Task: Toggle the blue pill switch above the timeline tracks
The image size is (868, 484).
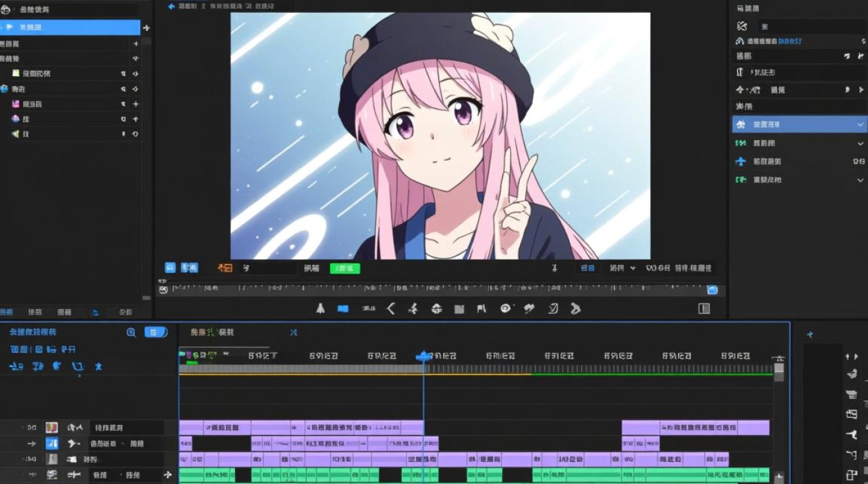Action: 156,332
